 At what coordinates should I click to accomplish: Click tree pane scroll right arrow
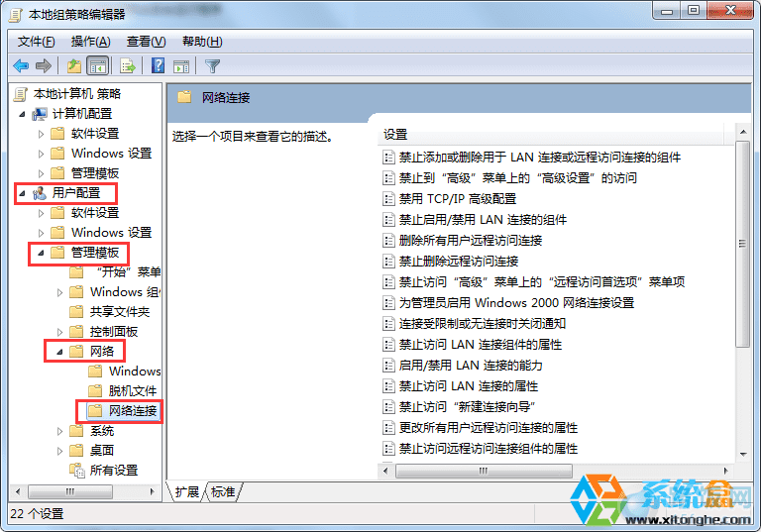[x=152, y=491]
